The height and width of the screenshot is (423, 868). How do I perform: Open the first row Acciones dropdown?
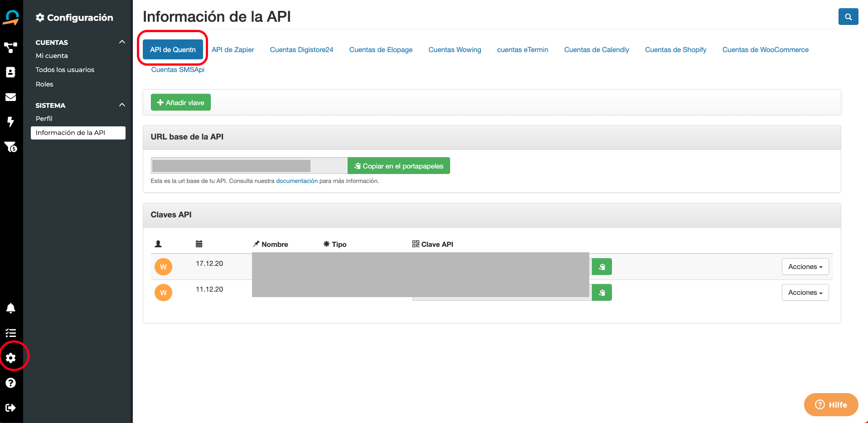(x=805, y=266)
